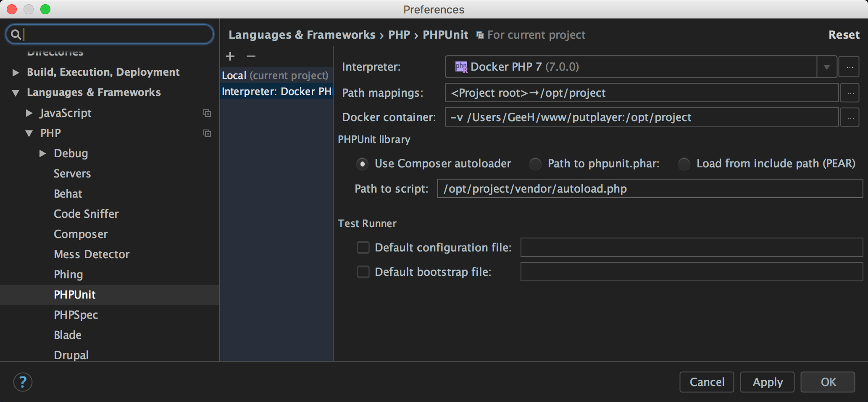The height and width of the screenshot is (402, 868).
Task: Edit Path mappings via its ellipsis button
Action: click(x=850, y=93)
